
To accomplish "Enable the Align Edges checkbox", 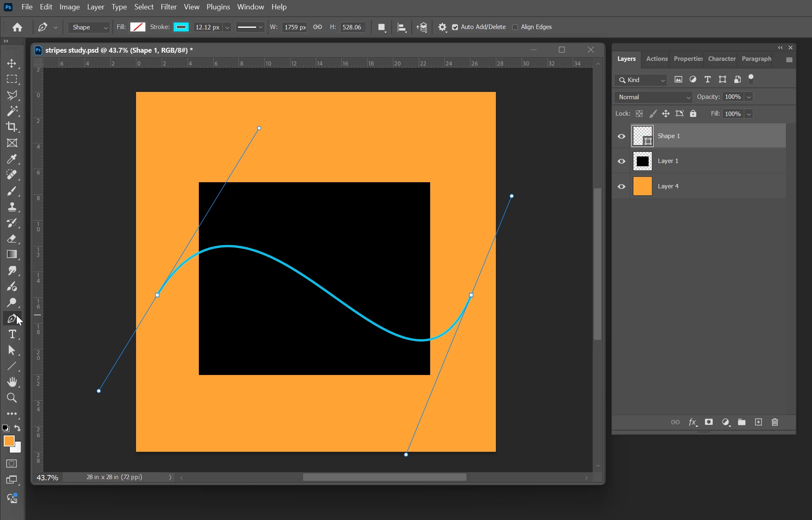I will pos(515,27).
